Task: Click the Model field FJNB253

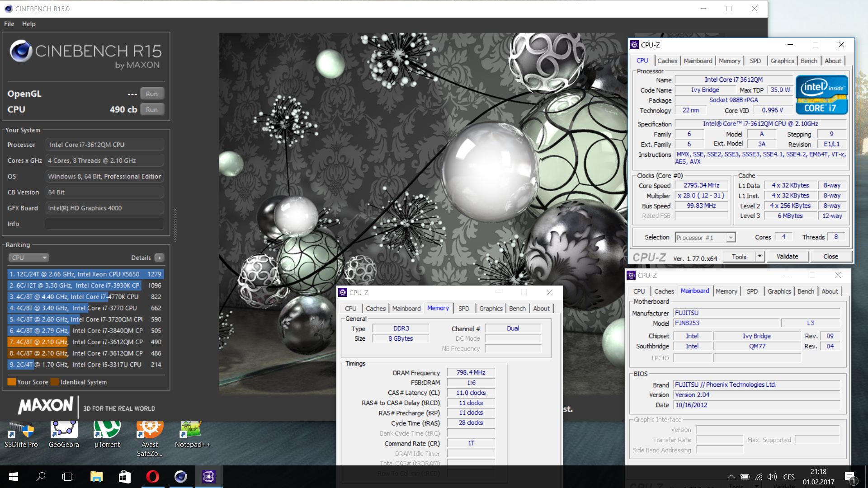Action: coord(726,323)
